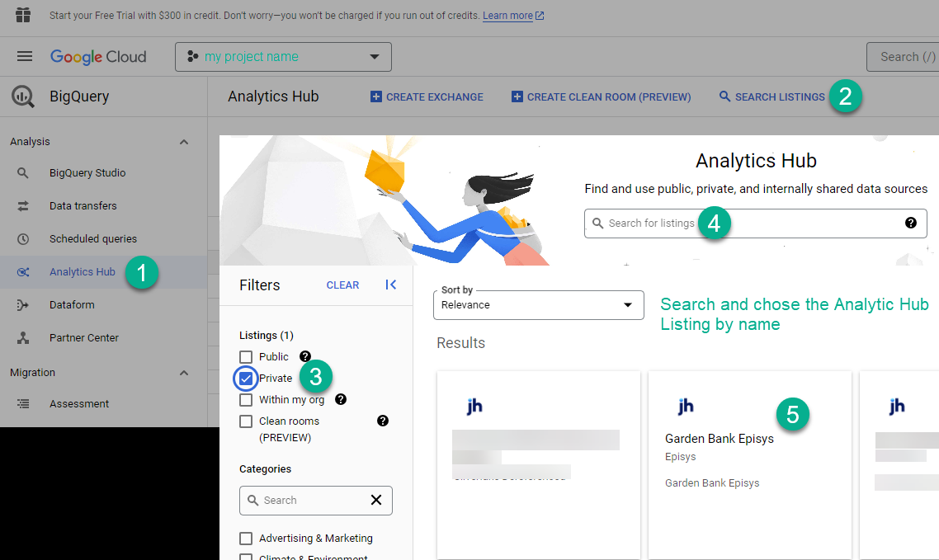Click the Partner Center icon

[23, 338]
